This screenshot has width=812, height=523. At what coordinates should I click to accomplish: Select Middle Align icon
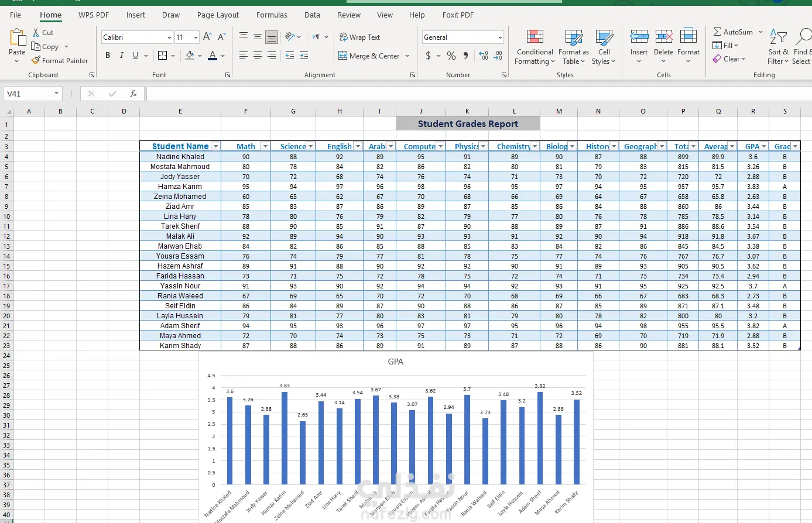[258, 37]
